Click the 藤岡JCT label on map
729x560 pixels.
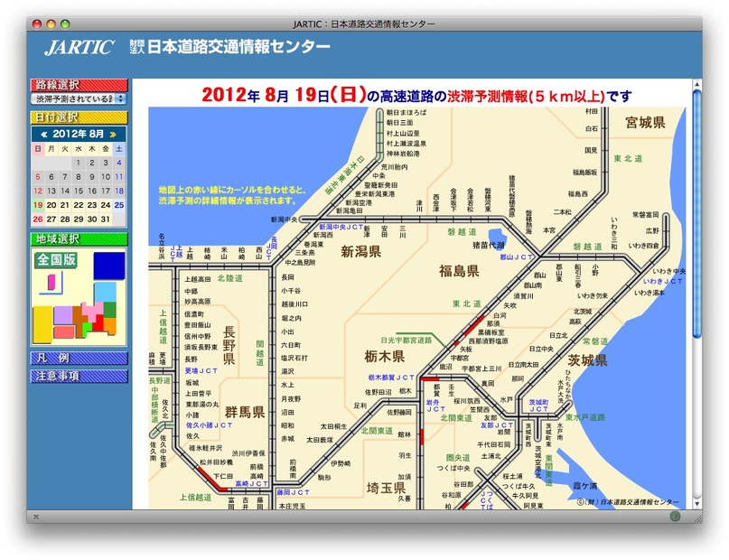pos(293,492)
